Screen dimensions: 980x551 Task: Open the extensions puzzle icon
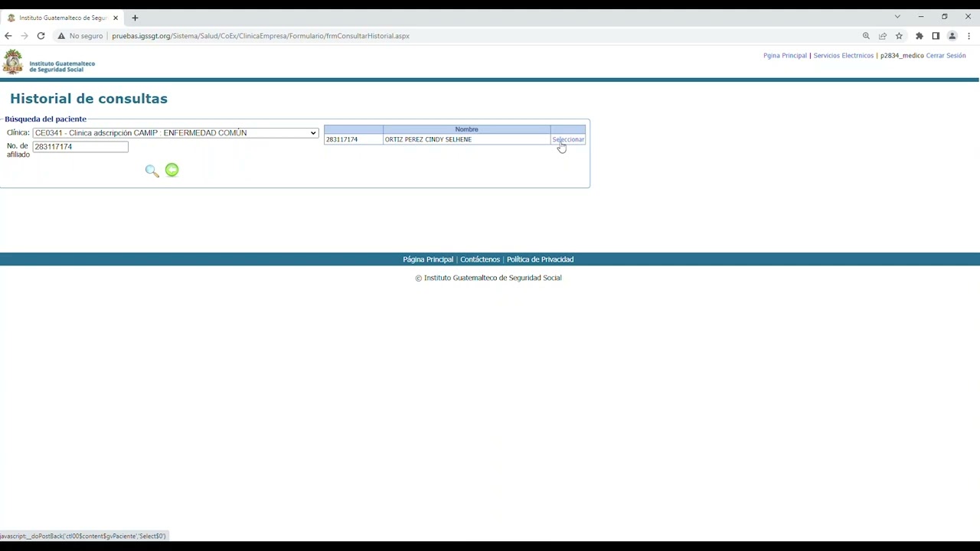920,36
